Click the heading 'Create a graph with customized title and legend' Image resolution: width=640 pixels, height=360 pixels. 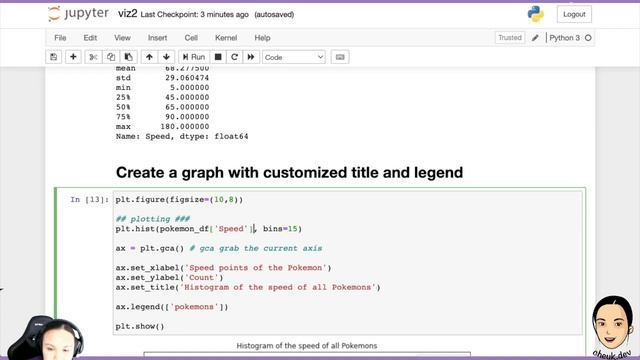coord(289,173)
